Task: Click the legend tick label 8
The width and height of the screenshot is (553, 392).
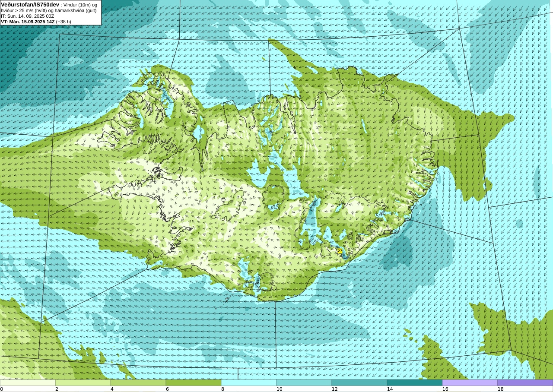Action: 222,389
